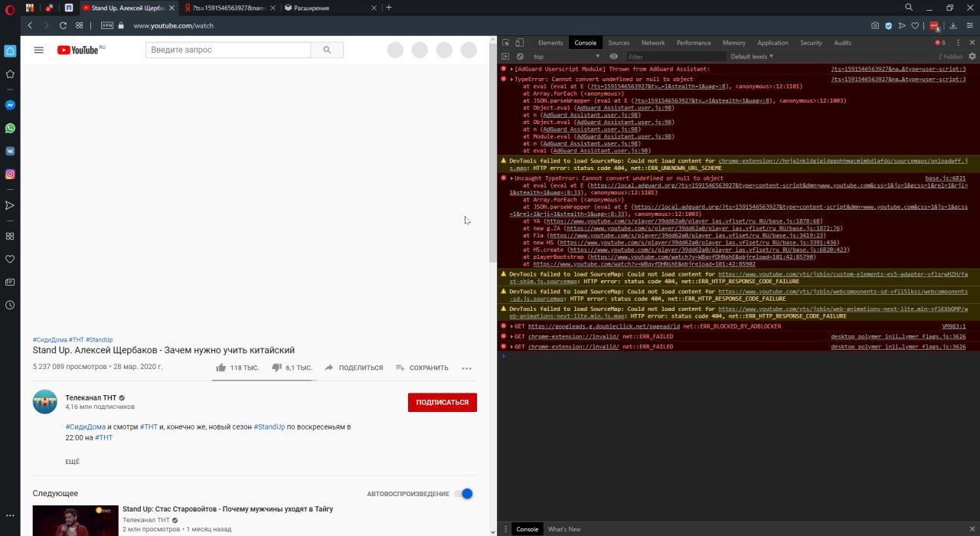980x536 pixels.
Task: Close the Stand Up YouTube tab
Action: coord(172,8)
